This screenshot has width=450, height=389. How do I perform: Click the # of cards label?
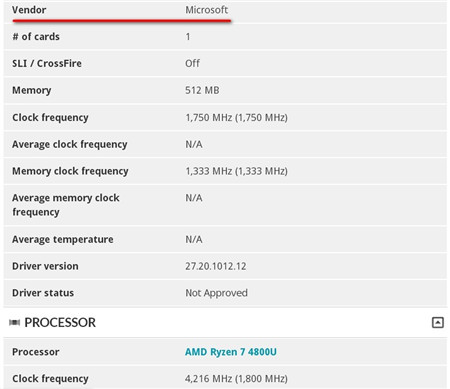36,37
